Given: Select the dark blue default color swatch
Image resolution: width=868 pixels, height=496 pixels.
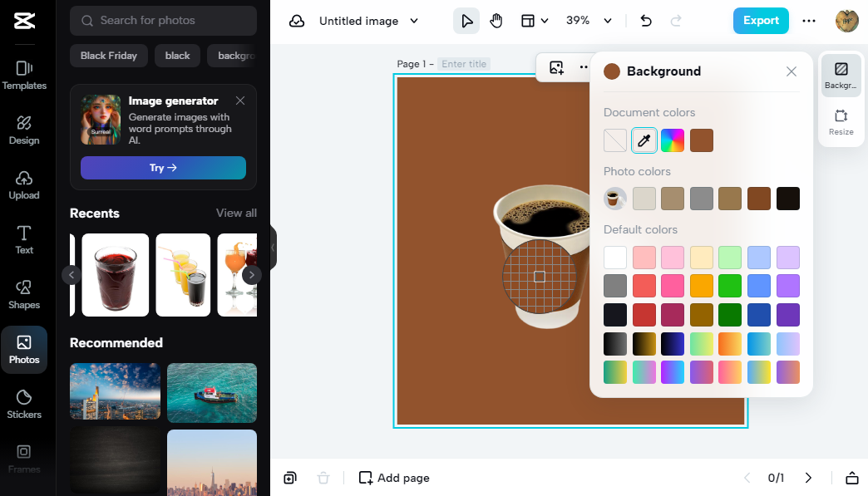Looking at the screenshot, I should [x=759, y=315].
